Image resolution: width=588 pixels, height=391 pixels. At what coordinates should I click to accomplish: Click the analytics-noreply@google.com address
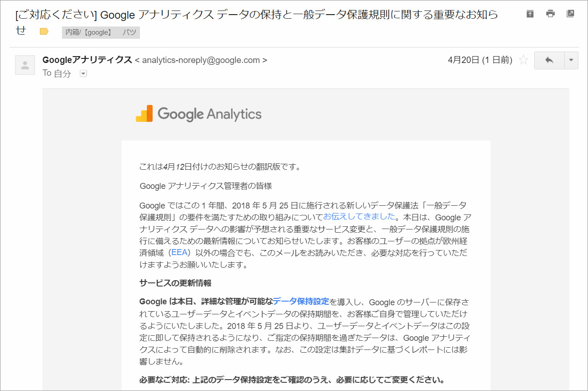point(201,60)
